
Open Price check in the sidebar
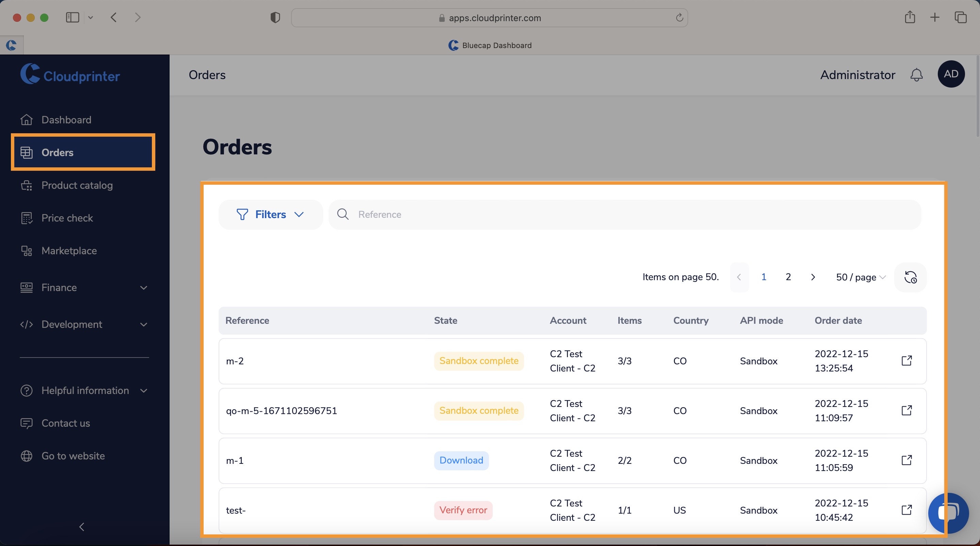pyautogui.click(x=67, y=218)
